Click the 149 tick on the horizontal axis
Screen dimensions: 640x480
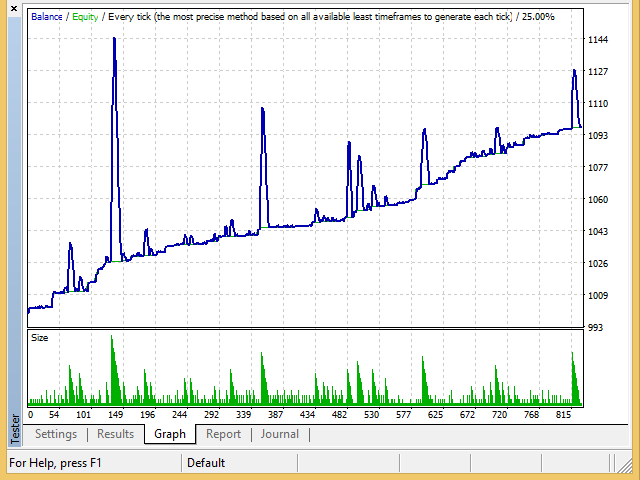pos(115,414)
